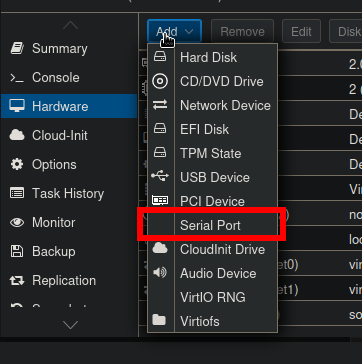Click the Hardware monitor icon

[17, 106]
